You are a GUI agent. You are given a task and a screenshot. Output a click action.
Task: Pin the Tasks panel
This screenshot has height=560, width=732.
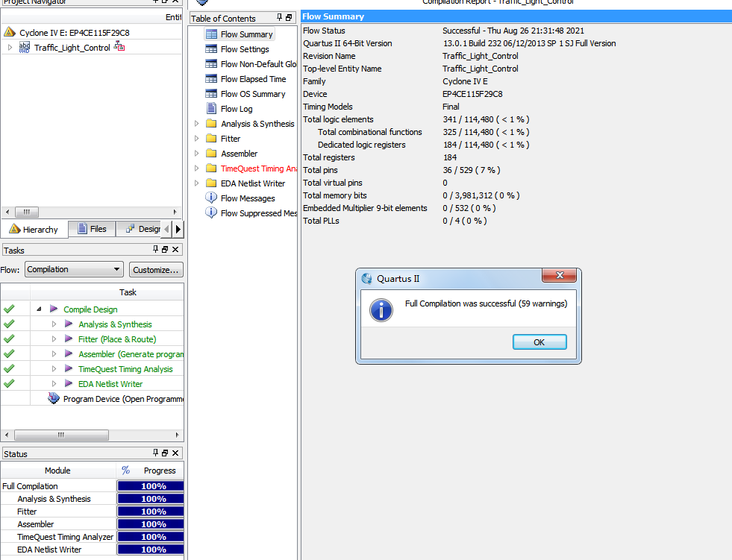[x=155, y=249]
